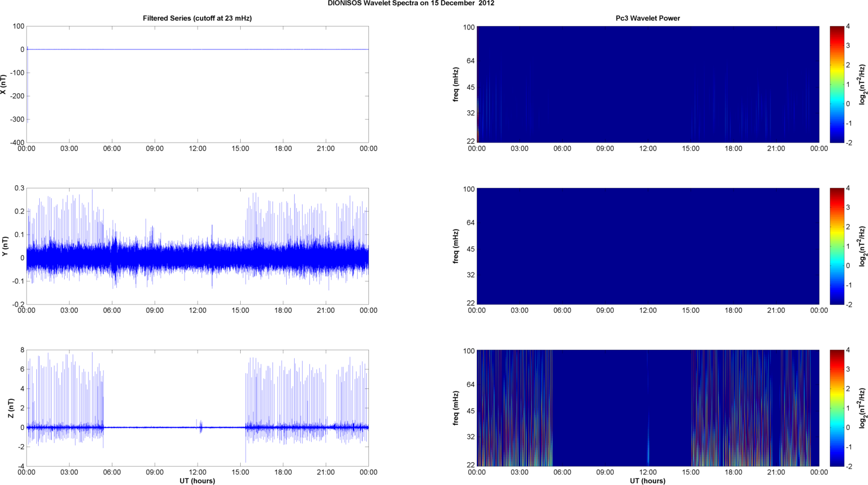Click '12:00' tick below the X series plot

(x=198, y=149)
